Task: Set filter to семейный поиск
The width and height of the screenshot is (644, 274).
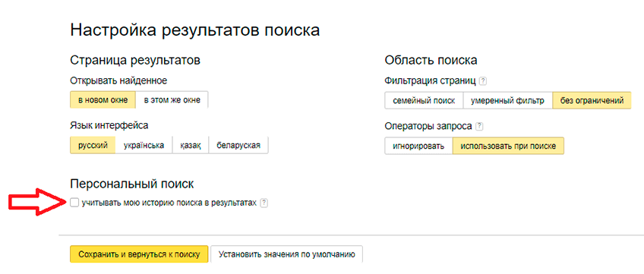Action: pyautogui.click(x=424, y=100)
